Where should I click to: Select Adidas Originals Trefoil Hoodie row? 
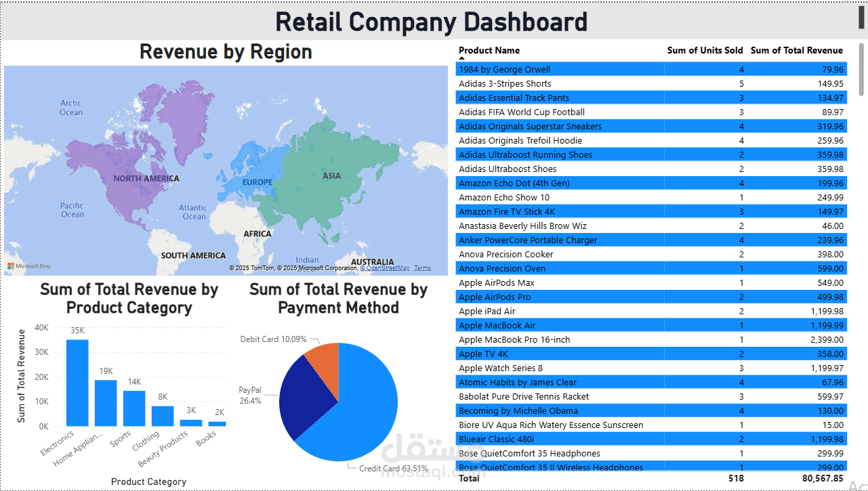651,140
